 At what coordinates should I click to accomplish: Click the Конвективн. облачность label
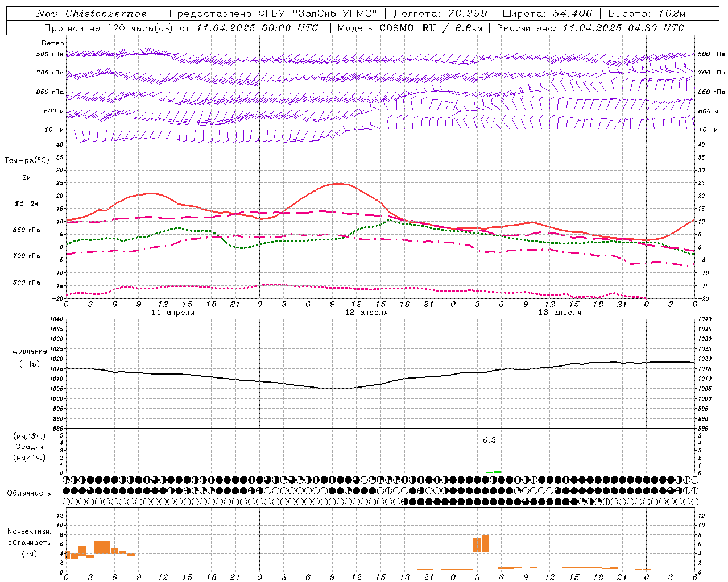pyautogui.click(x=29, y=537)
